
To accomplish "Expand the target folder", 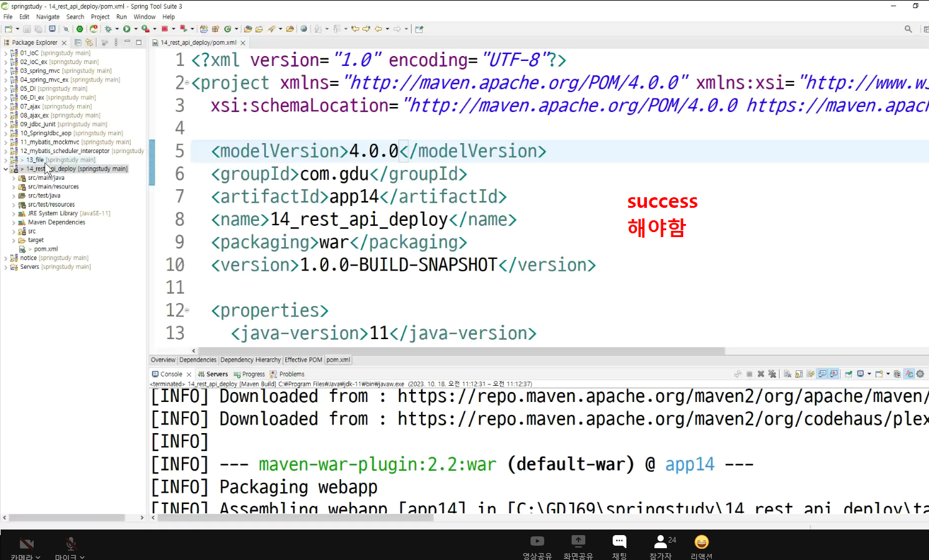I will (14, 240).
